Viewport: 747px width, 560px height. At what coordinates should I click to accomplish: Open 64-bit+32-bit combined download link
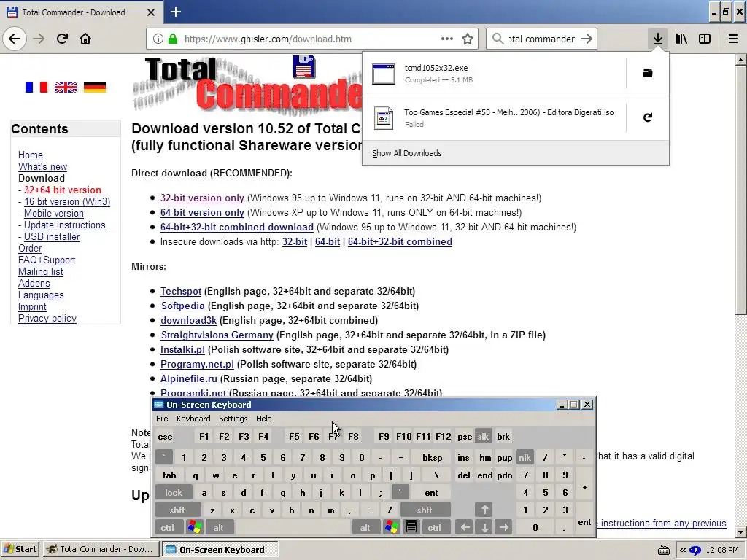237,227
